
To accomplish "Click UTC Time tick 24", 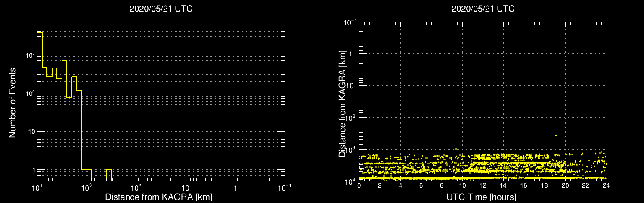I will point(606,186).
